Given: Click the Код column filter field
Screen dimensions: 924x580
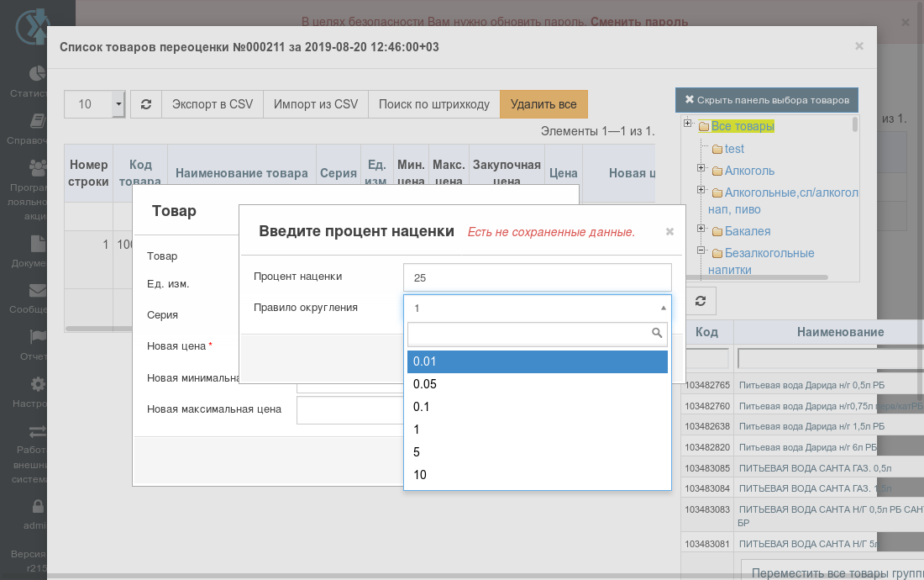Looking at the screenshot, I should point(707,358).
